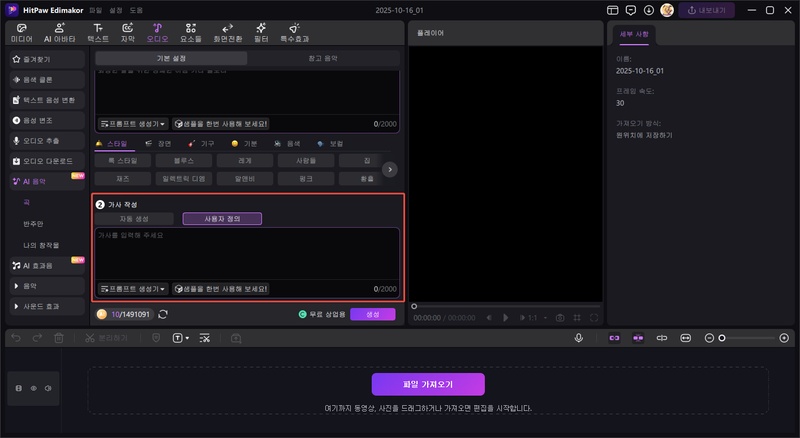
Task: Click the 오디오 추출 sidebar item
Action: [x=43, y=142]
